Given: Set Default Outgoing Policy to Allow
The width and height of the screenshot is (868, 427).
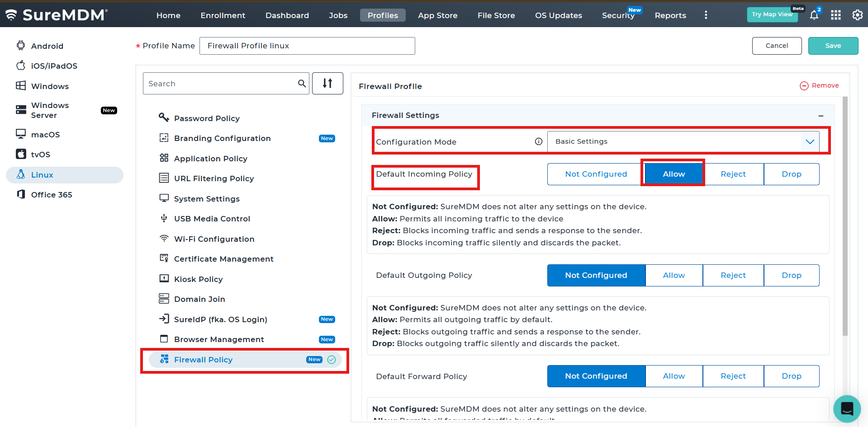Looking at the screenshot, I should 674,275.
